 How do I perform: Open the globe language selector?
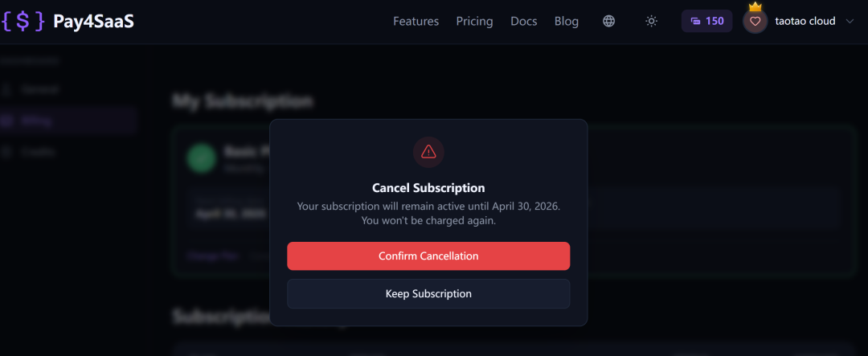pyautogui.click(x=609, y=22)
